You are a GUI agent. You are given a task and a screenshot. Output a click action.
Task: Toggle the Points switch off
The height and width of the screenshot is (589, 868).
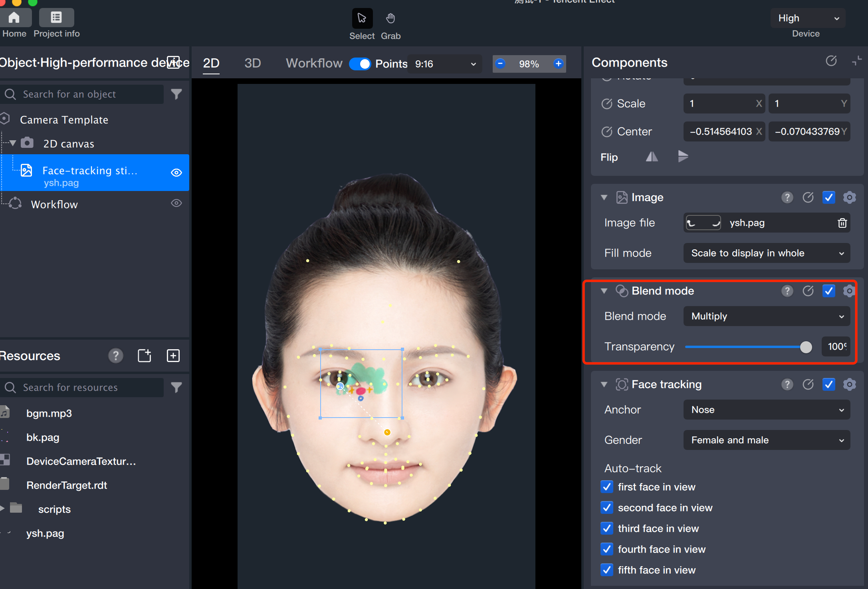click(x=360, y=64)
